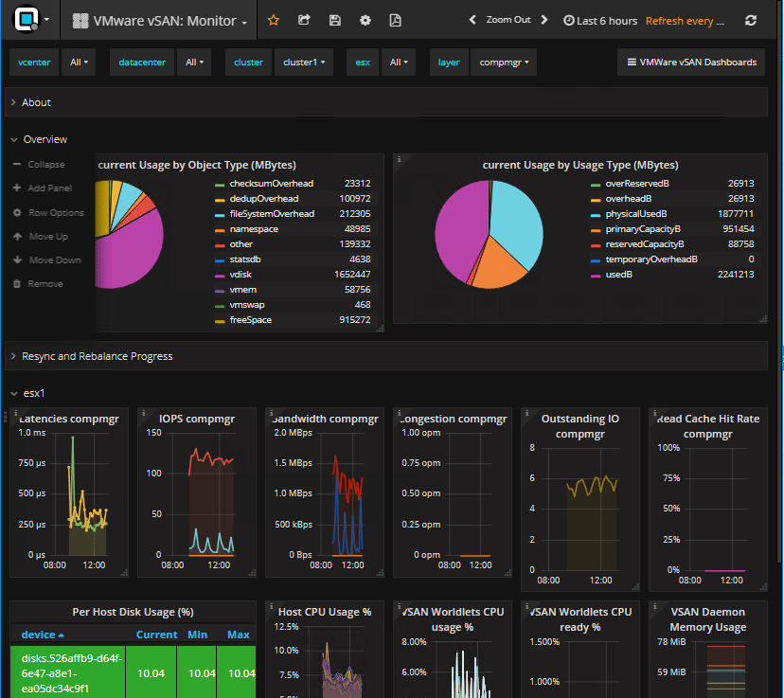This screenshot has width=784, height=698.
Task: Choose Add Panel from the row menu
Action: [49, 188]
